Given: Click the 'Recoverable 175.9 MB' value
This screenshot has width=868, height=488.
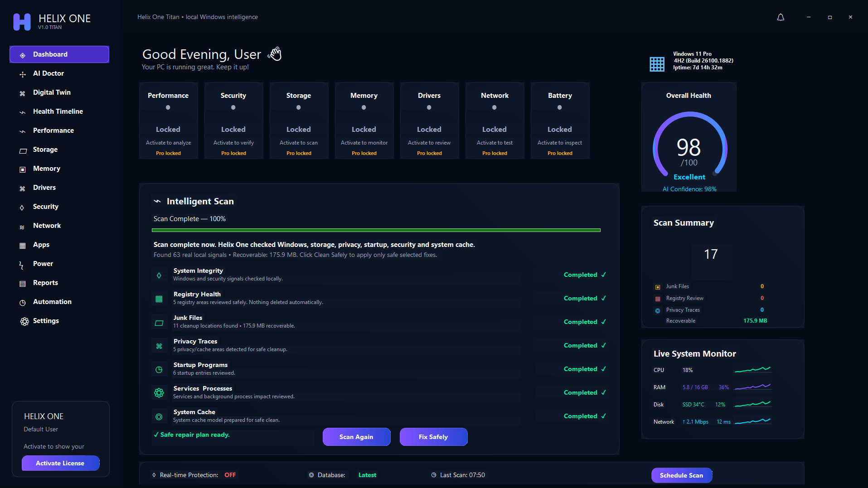Looking at the screenshot, I should [755, 320].
